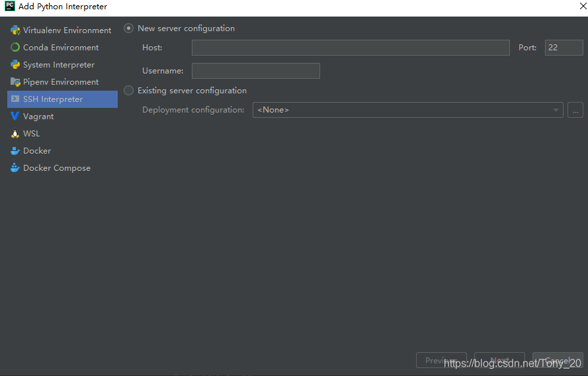588x376 pixels.
Task: Click the Conda Environment ring icon
Action: click(x=15, y=47)
